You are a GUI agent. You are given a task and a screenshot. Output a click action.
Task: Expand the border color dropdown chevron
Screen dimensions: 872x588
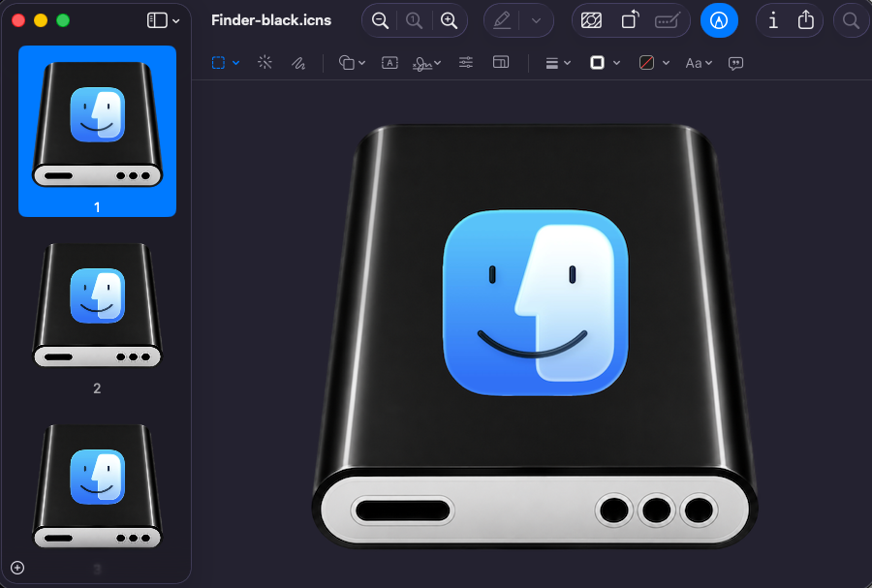click(x=617, y=63)
